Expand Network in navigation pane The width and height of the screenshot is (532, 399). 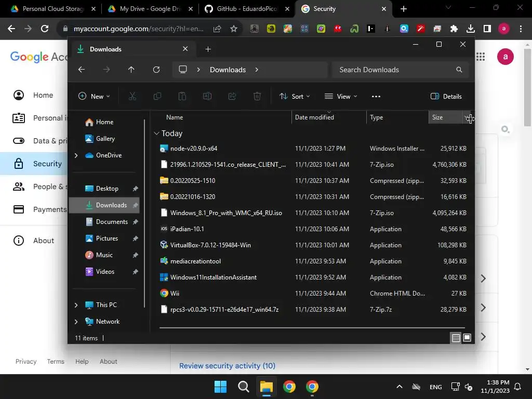pos(76,322)
